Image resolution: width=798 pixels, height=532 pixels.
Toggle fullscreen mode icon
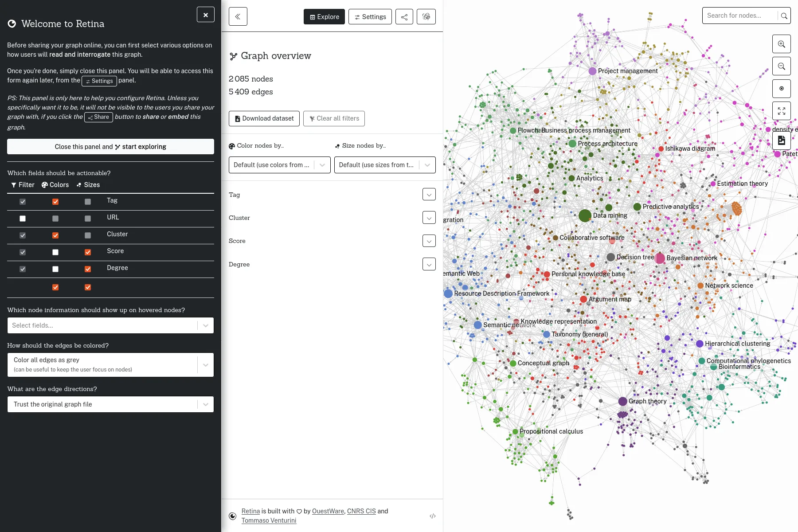[781, 111]
